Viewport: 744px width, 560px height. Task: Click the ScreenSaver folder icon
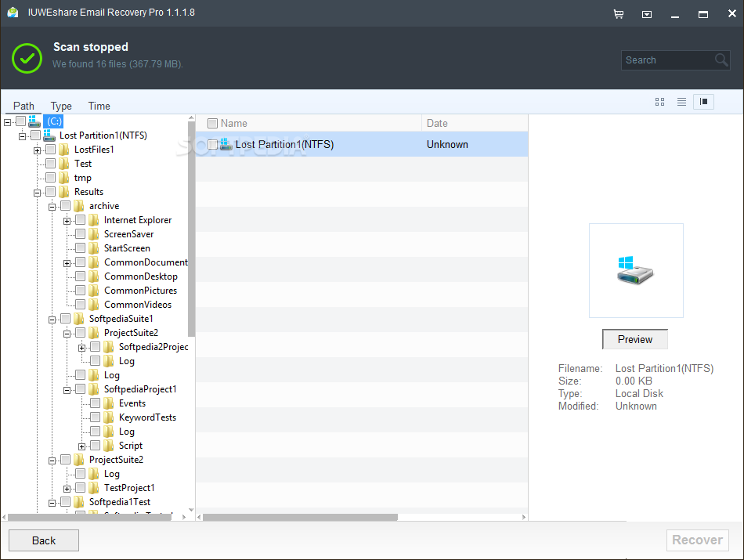click(x=94, y=234)
